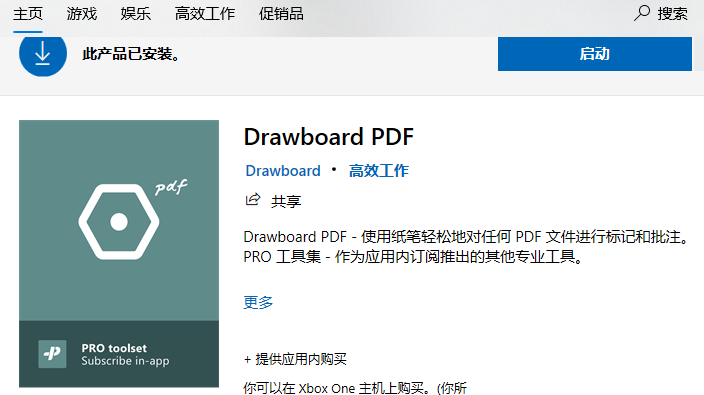Click the Drawboard PDF title text
704x395 pixels.
tap(328, 137)
